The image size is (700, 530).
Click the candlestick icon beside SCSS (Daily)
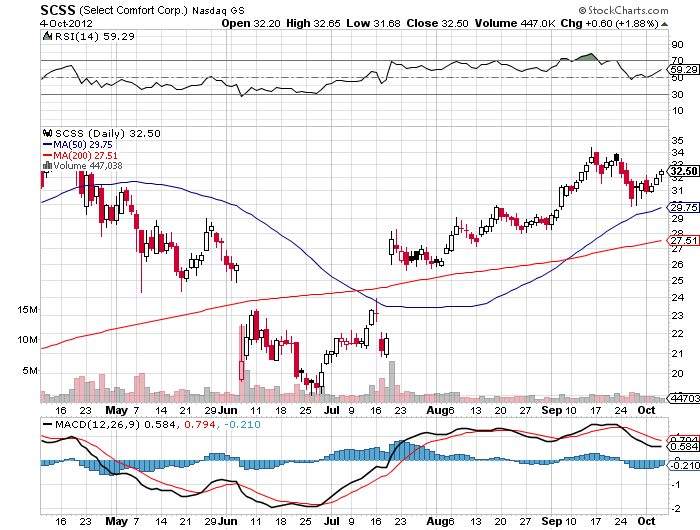pos(48,133)
